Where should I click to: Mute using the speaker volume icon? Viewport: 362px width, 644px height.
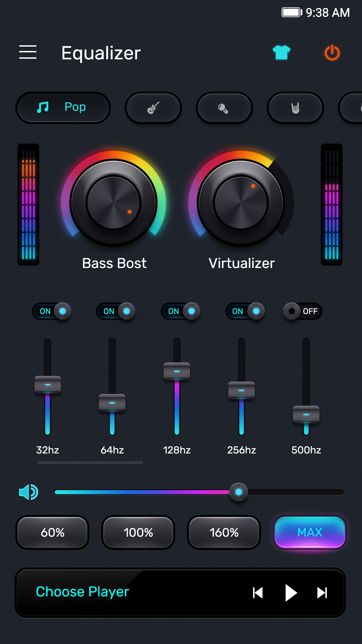coord(28,492)
